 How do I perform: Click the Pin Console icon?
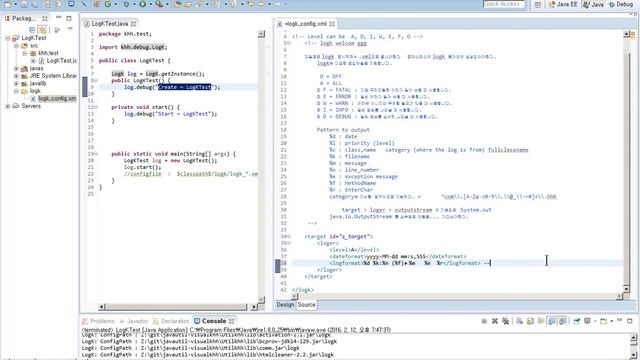coord(576,321)
